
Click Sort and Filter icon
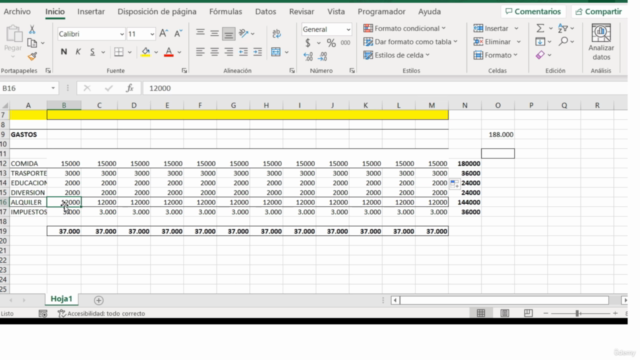(x=563, y=28)
